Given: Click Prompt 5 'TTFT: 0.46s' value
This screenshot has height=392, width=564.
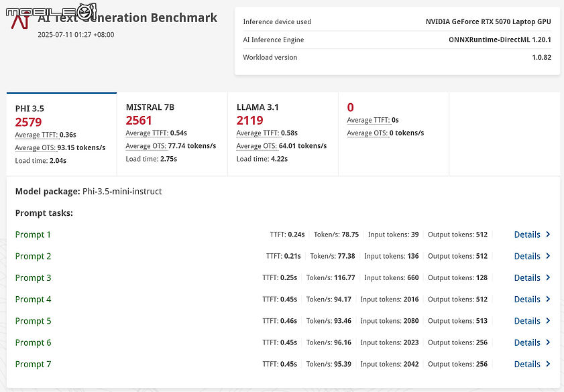Looking at the screenshot, I should (280, 321).
